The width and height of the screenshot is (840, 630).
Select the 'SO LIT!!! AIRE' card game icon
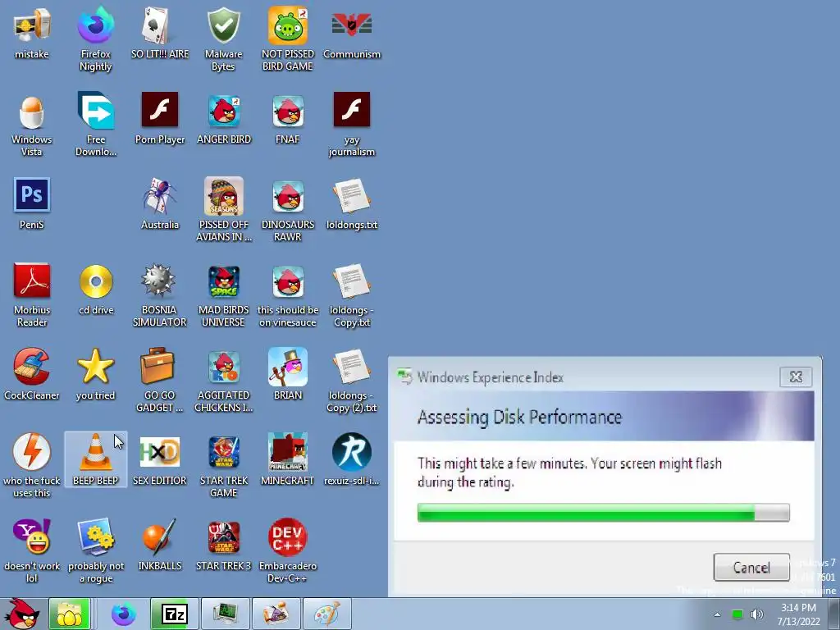coord(160,33)
